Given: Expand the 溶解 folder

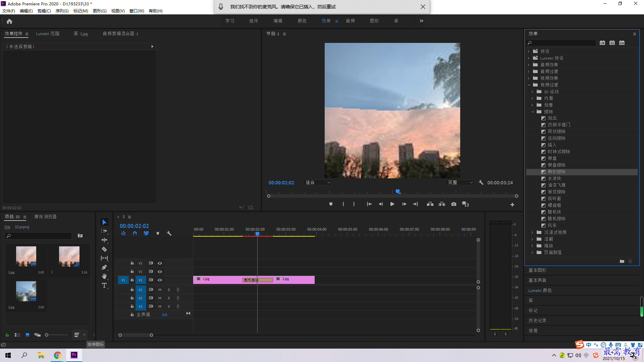Looking at the screenshot, I should click(532, 239).
